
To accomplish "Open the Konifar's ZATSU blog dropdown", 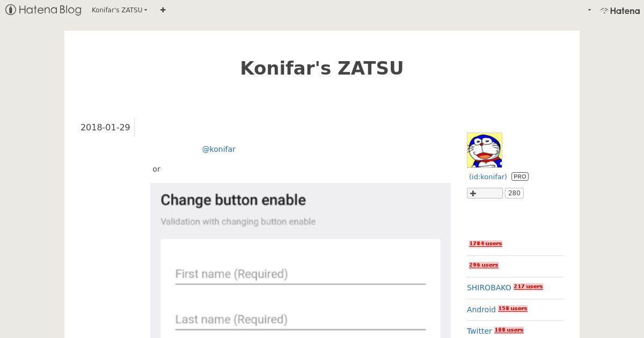I will coord(119,10).
